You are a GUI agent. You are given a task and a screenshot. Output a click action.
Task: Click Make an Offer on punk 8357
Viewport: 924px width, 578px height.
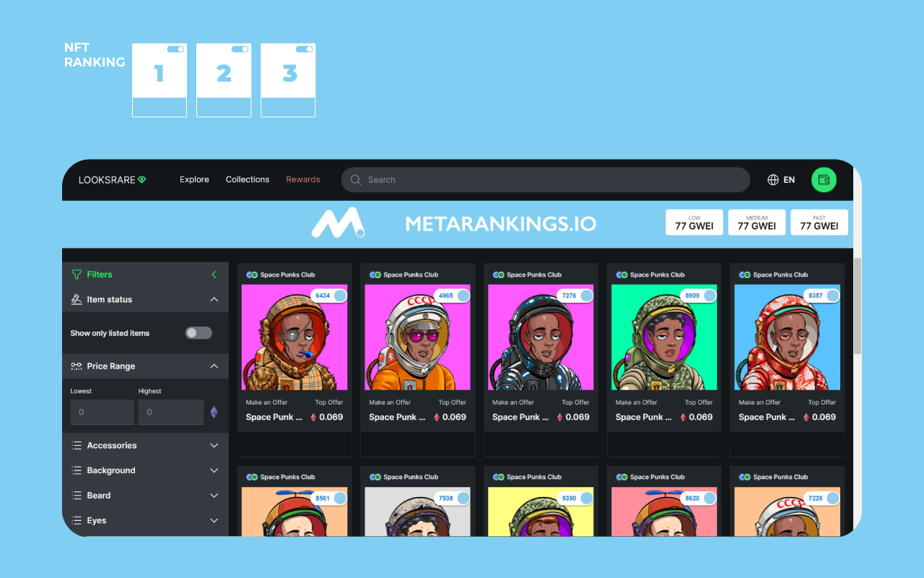759,402
